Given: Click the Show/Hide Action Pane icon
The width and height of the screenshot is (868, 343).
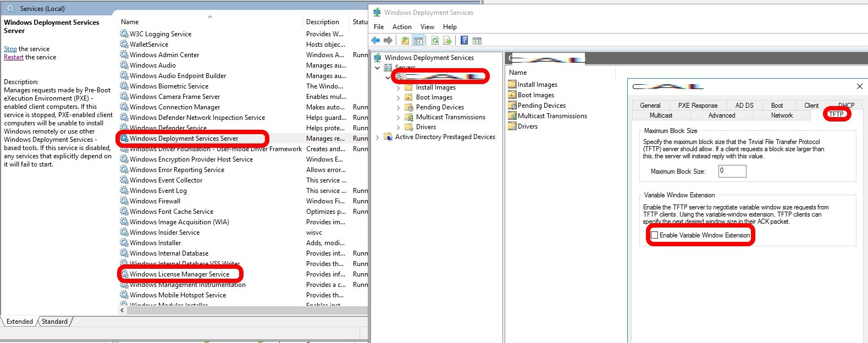Looking at the screenshot, I should coord(477,41).
